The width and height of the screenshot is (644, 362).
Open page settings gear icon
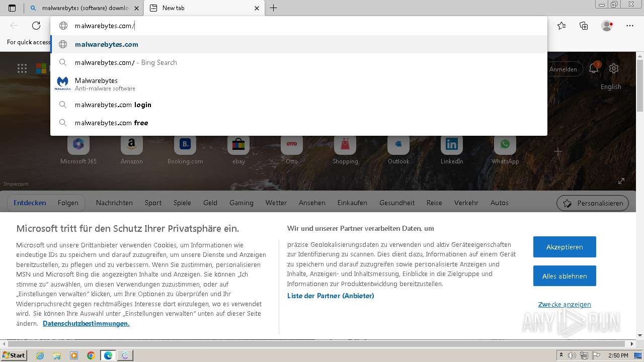(614, 68)
